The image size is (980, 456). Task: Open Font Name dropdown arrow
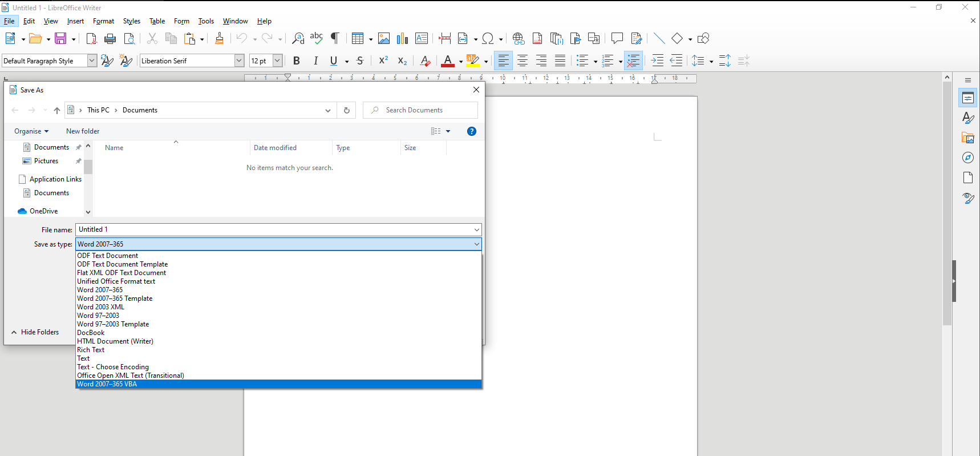240,60
